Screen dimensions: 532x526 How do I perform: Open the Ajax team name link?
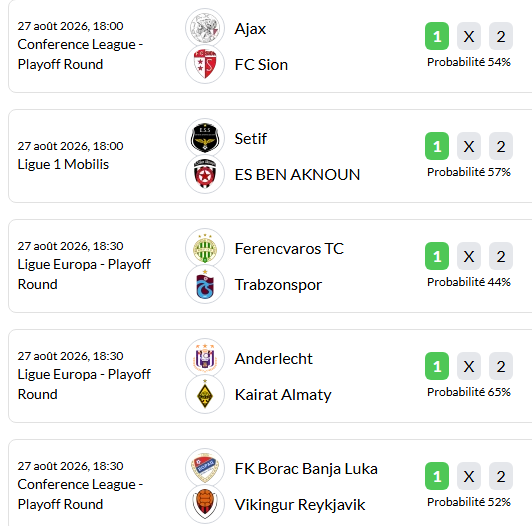(250, 29)
